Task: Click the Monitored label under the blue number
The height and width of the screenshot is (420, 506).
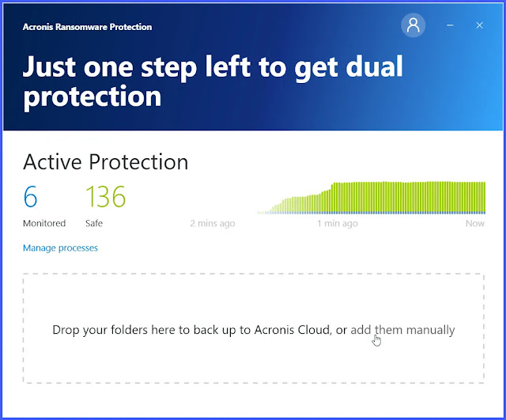Action: click(x=44, y=223)
